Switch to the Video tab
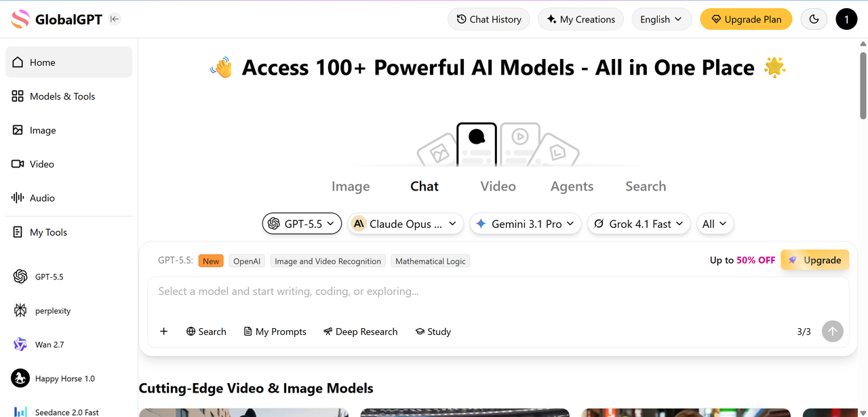Image resolution: width=868 pixels, height=417 pixels. pyautogui.click(x=498, y=186)
